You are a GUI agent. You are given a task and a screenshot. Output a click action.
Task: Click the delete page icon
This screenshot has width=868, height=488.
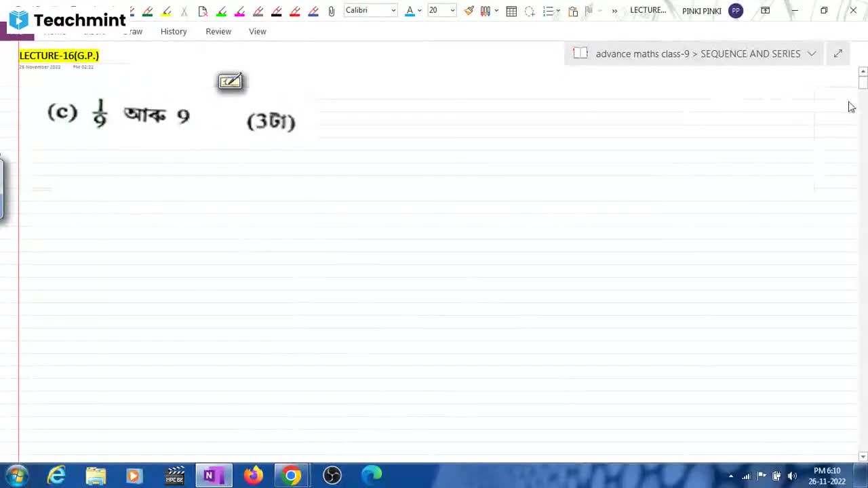pos(202,11)
